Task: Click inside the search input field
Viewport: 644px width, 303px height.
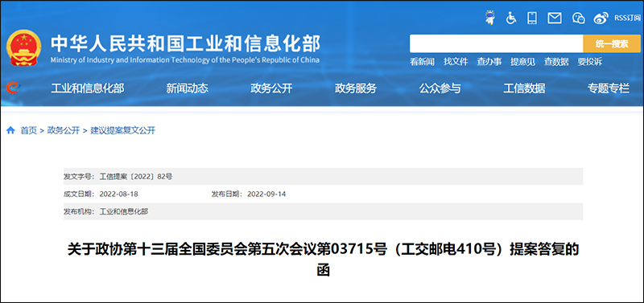Action: point(496,43)
